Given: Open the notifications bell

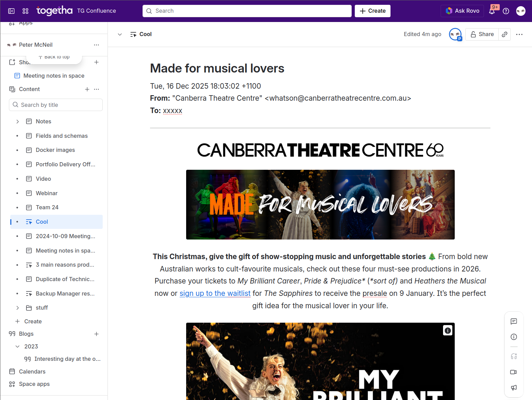Looking at the screenshot, I should click(492, 11).
